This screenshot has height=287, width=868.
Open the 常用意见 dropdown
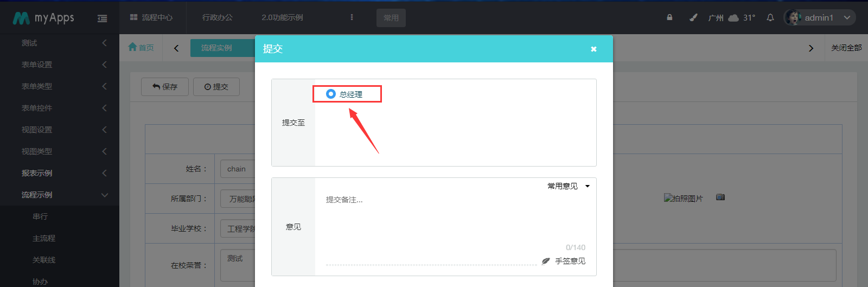(x=568, y=186)
